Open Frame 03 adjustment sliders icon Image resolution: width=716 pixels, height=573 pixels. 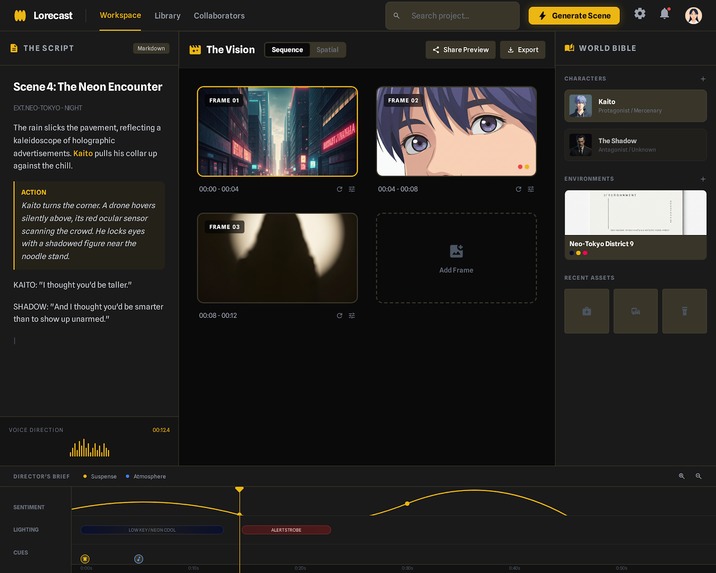[x=352, y=315]
